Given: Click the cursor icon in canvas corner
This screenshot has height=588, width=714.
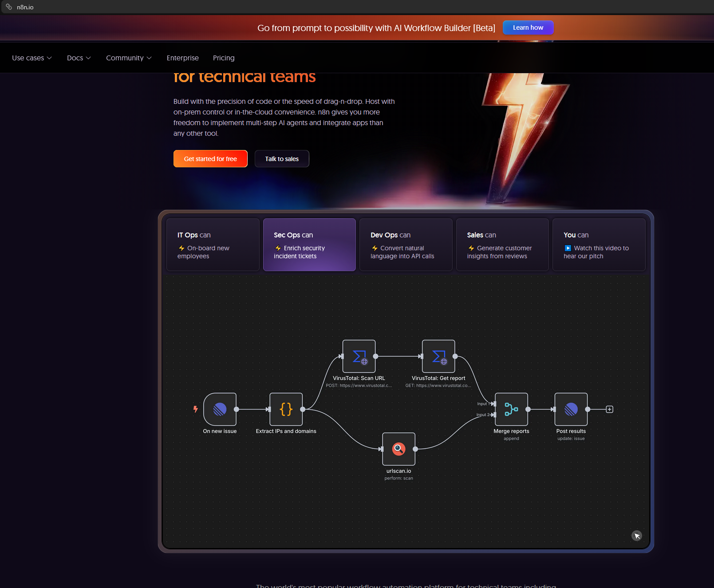Looking at the screenshot, I should point(637,536).
